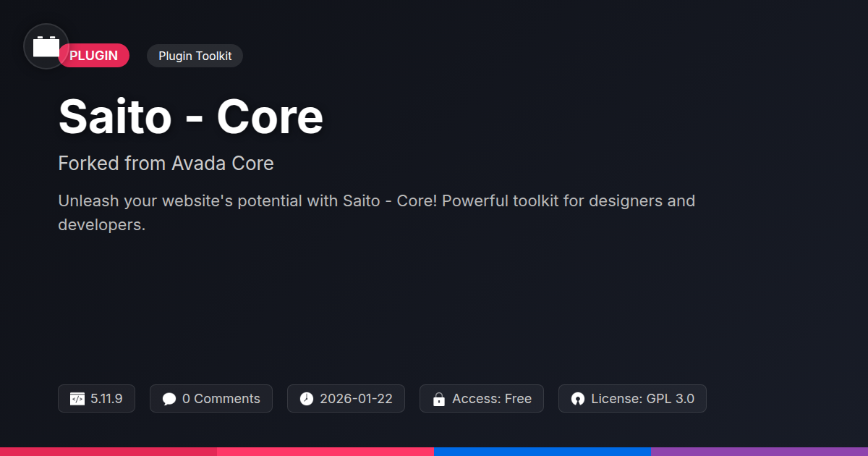Click the padlock access icon

pos(438,399)
